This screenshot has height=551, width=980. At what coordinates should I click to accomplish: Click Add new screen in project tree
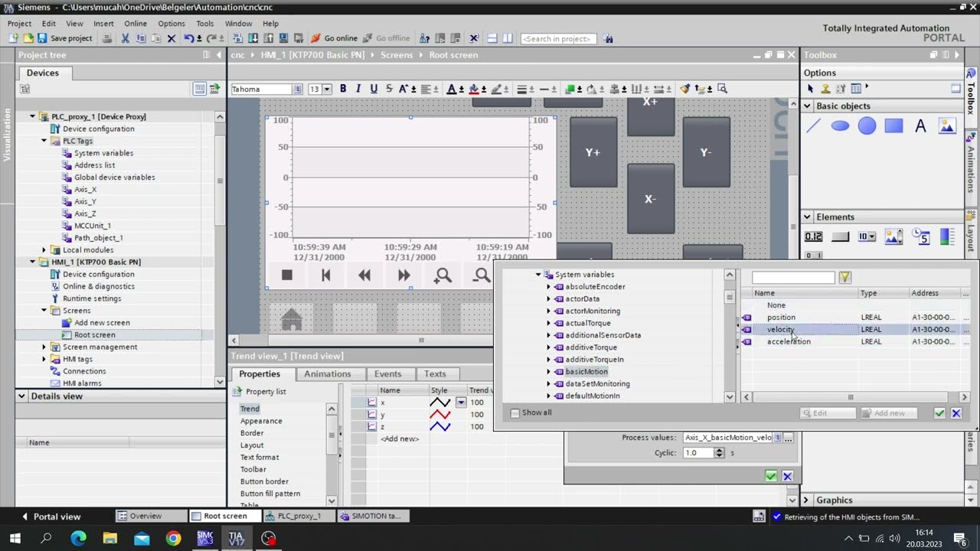102,322
